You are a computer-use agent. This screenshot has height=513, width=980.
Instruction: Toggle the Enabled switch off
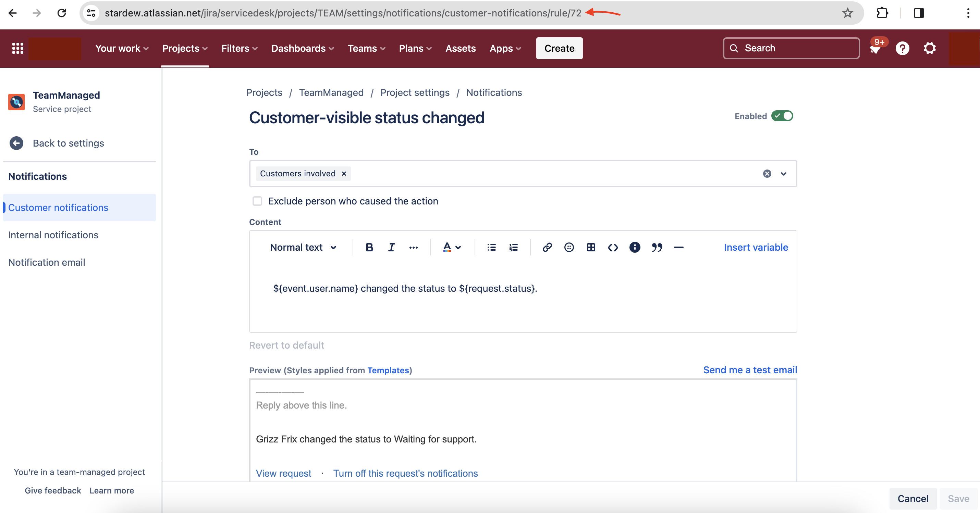[x=782, y=116]
